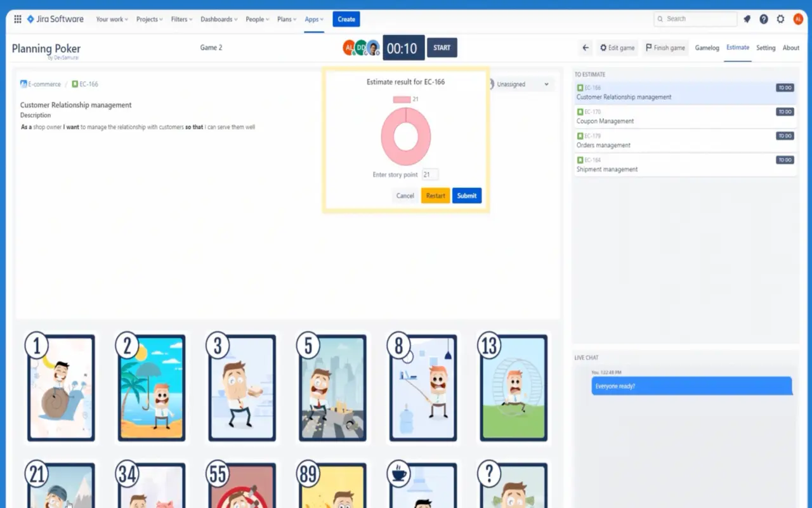The width and height of the screenshot is (812, 508).
Task: Select the question mark card
Action: [x=513, y=485]
